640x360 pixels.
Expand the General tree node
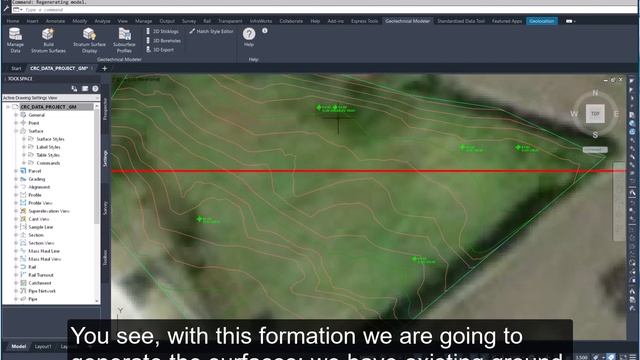pos(16,115)
